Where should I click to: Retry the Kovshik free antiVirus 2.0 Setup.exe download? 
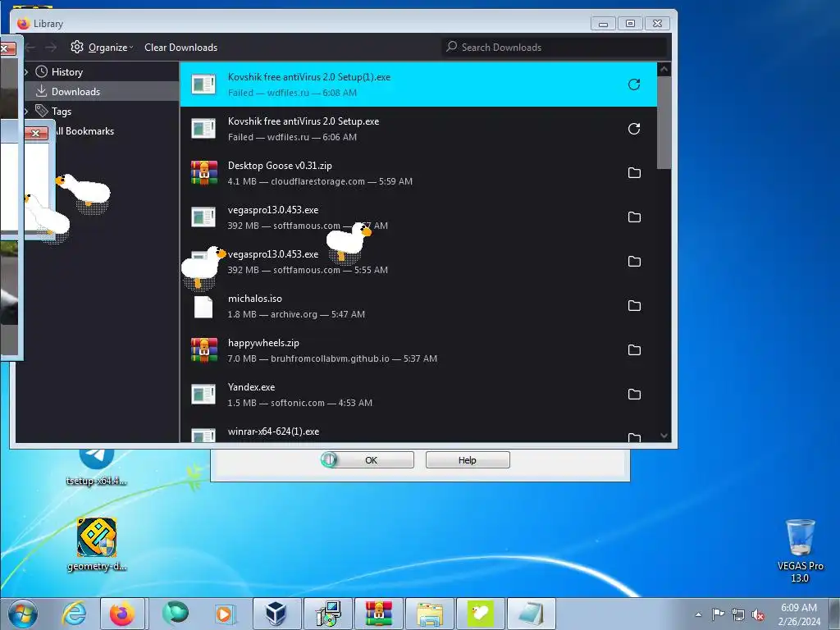point(634,129)
